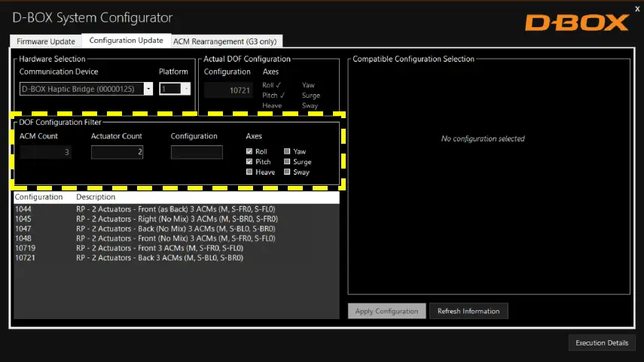Enable the Yaw axis checkbox
644x362 pixels.
click(287, 151)
